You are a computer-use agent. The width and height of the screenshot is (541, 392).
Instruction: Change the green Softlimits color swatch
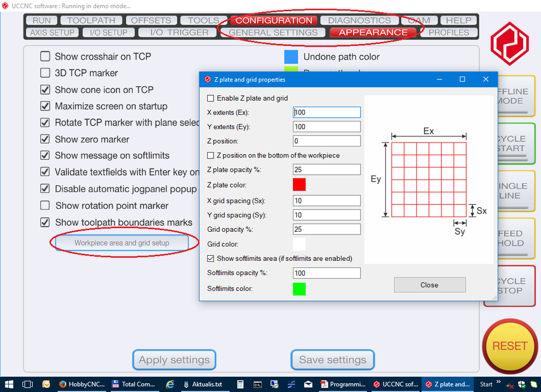[299, 289]
